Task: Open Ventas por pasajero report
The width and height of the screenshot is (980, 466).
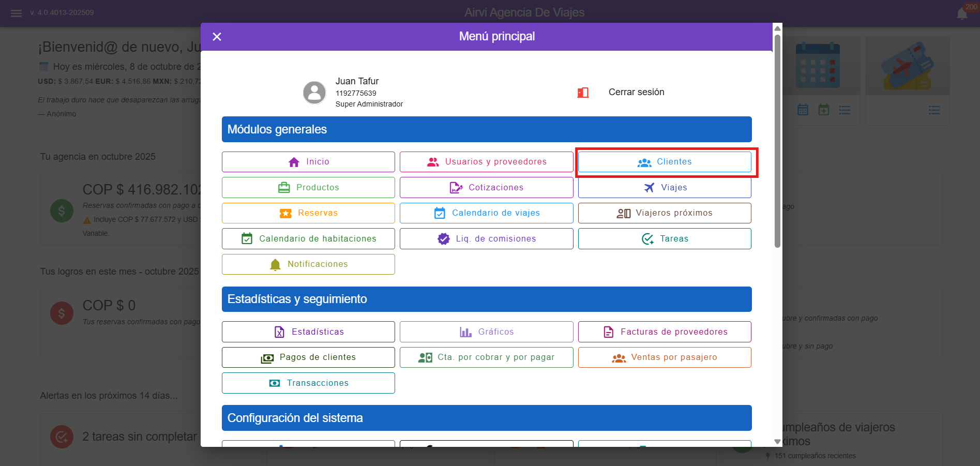Action: [665, 357]
